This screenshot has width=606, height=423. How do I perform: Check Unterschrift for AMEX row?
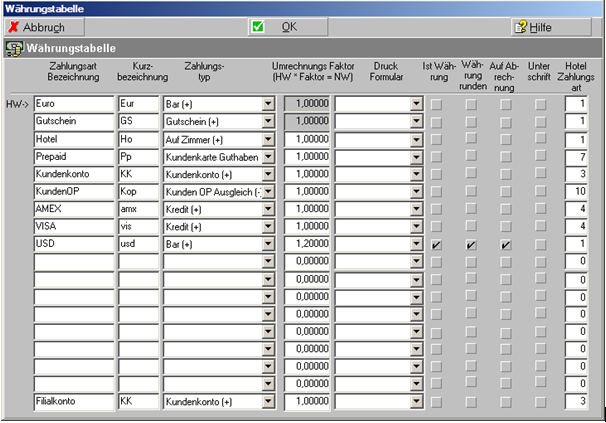click(x=540, y=209)
